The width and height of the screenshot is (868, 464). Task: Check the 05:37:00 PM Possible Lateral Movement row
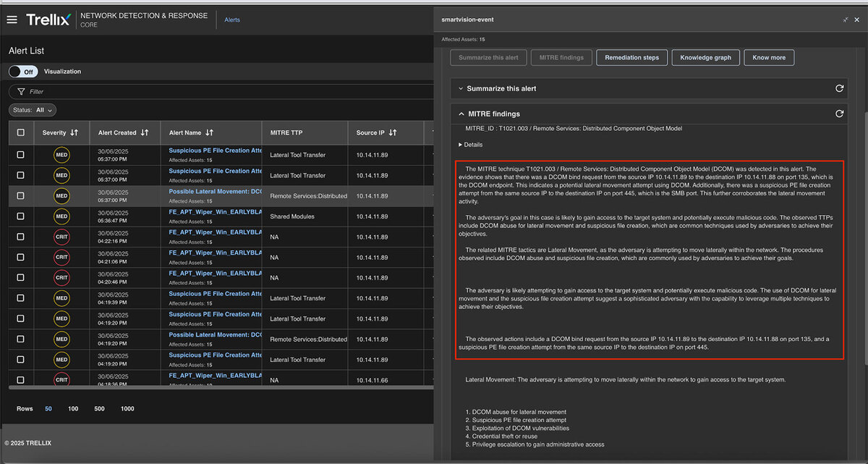[20, 195]
